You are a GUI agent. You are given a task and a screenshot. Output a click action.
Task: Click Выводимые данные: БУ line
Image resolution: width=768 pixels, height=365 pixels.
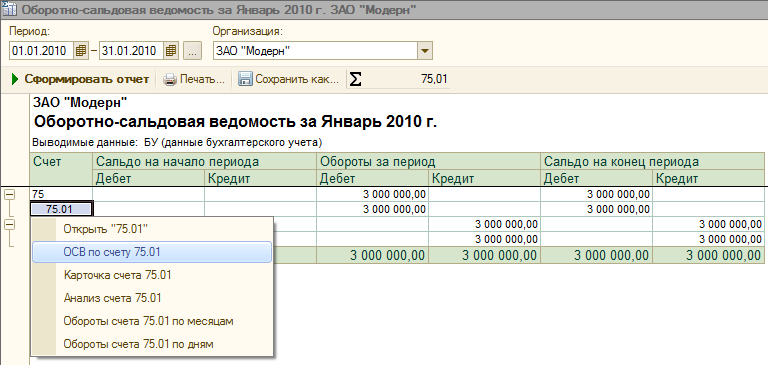click(177, 143)
